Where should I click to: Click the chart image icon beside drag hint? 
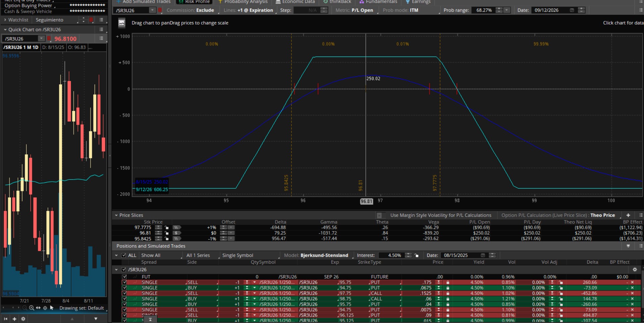click(122, 23)
